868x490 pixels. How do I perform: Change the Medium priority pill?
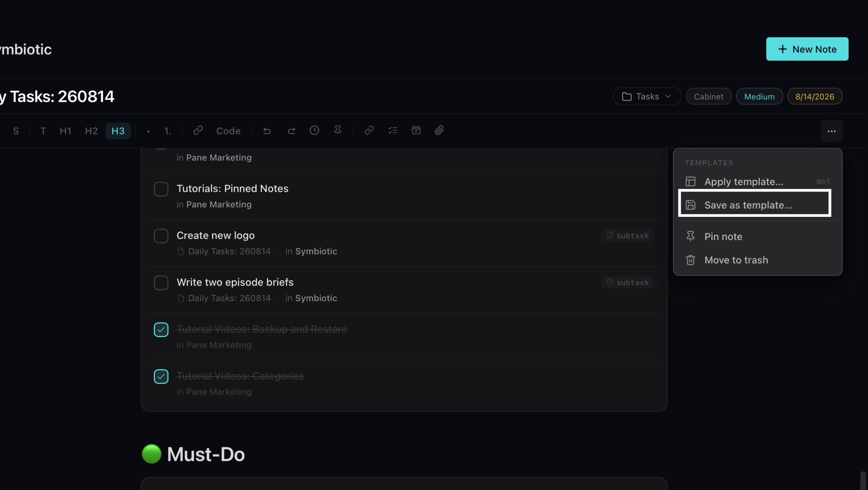pos(759,97)
